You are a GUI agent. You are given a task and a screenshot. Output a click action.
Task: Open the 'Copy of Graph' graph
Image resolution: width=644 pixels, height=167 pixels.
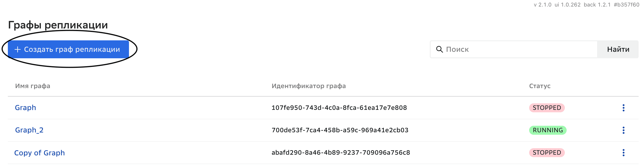coord(39,152)
